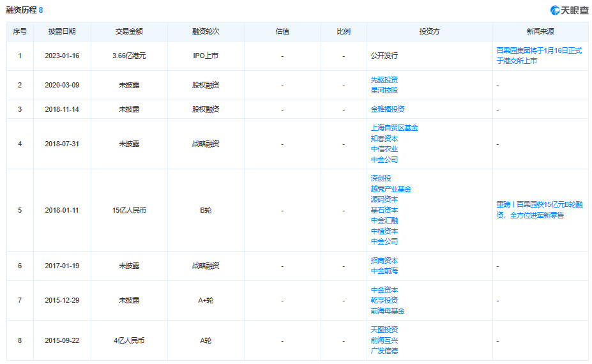Click the 知春资本 link
The width and height of the screenshot is (592, 364).
(384, 138)
